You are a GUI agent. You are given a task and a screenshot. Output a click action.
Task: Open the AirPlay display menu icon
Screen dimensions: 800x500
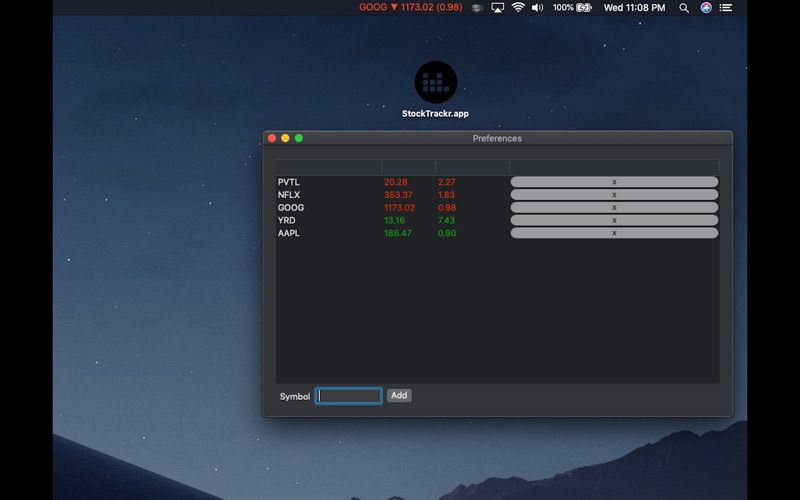coord(497,8)
